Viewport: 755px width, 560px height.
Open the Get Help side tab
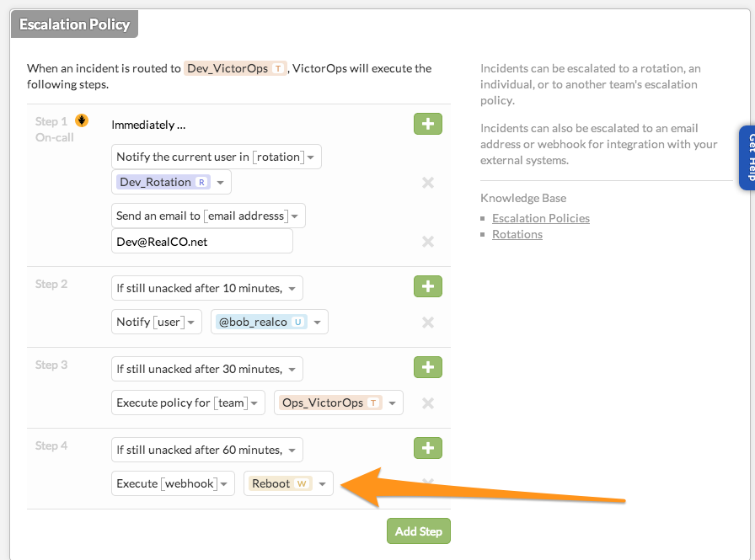tap(747, 157)
